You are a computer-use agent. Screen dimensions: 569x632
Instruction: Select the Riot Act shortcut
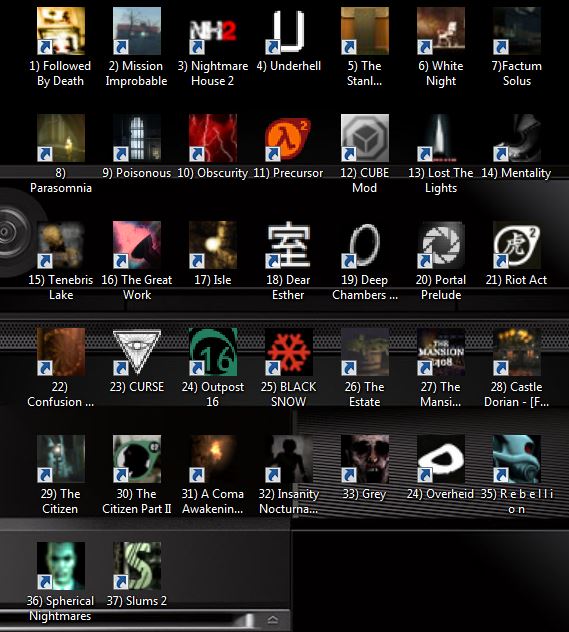point(517,245)
